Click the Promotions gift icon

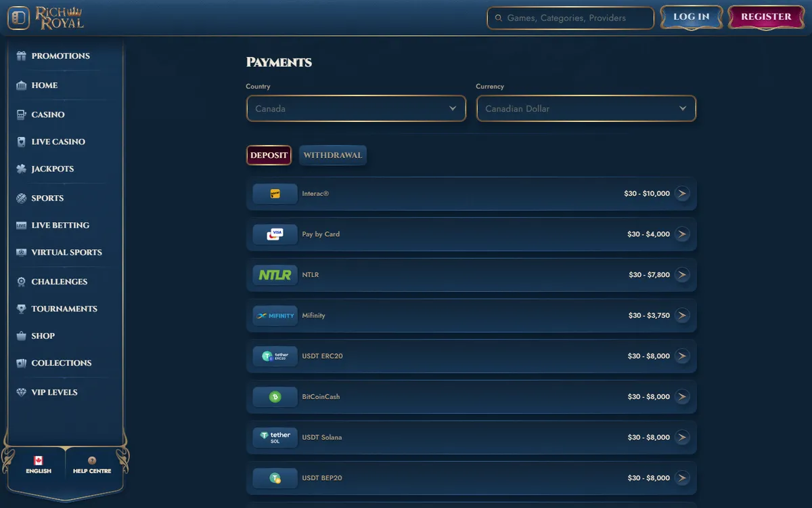[x=21, y=56]
